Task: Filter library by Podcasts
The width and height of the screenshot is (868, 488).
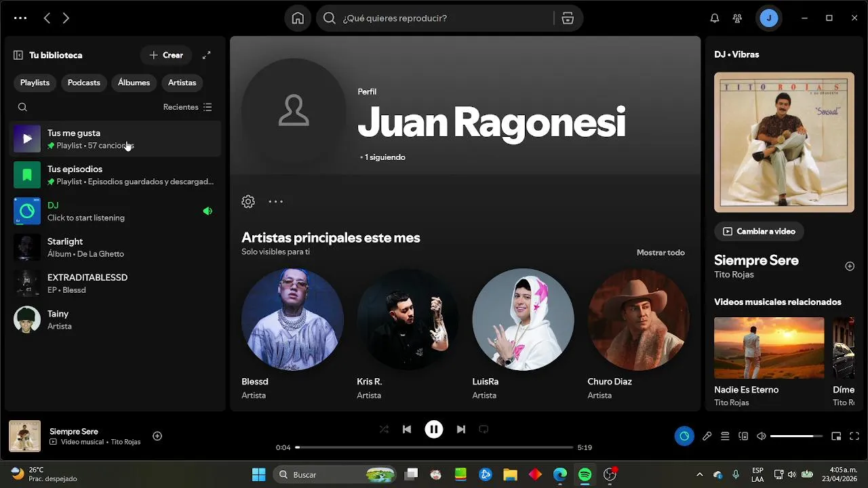Action: (x=84, y=83)
